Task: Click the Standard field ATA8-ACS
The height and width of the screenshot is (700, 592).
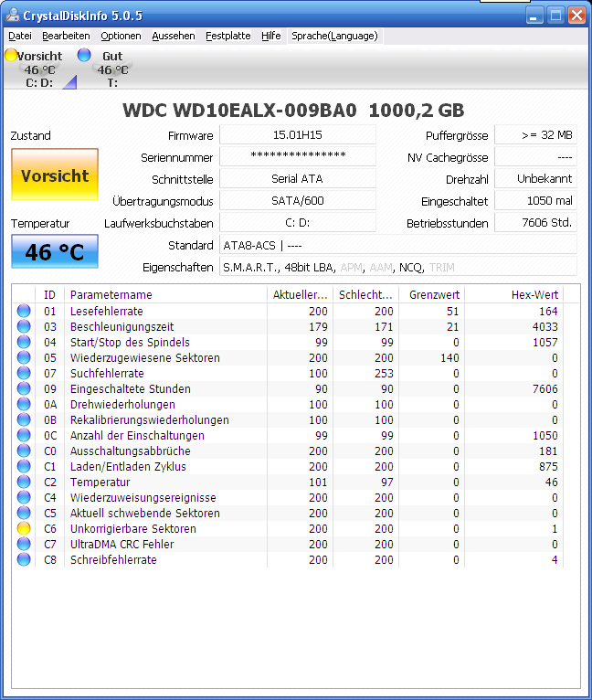Action: [x=398, y=245]
